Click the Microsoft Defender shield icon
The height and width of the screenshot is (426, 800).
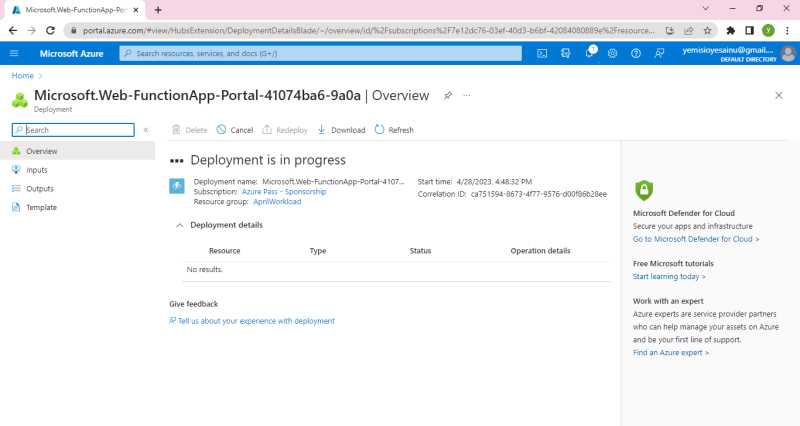pyautogui.click(x=644, y=190)
